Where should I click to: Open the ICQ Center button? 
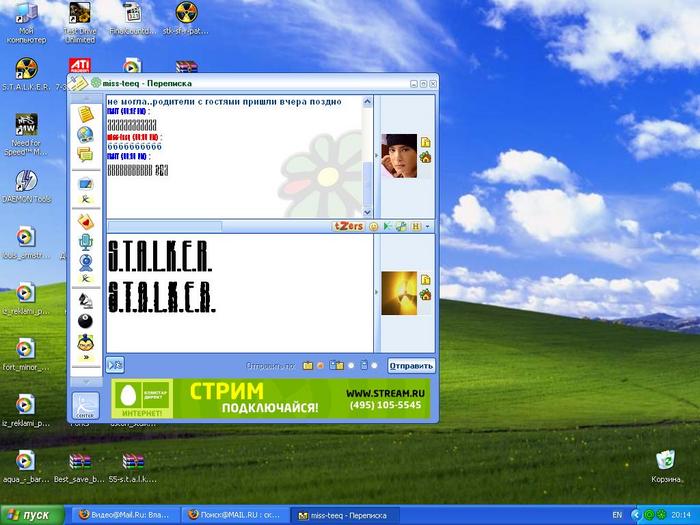point(85,405)
